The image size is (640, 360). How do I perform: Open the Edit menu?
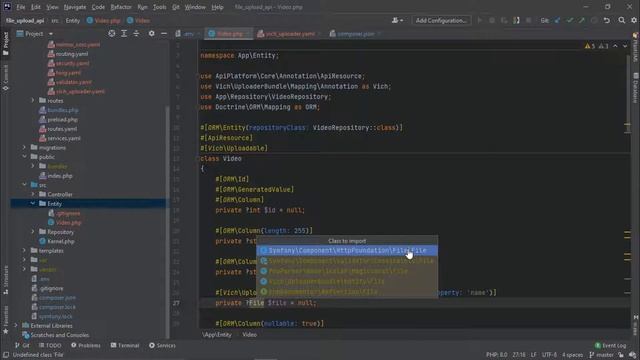[x=36, y=7]
